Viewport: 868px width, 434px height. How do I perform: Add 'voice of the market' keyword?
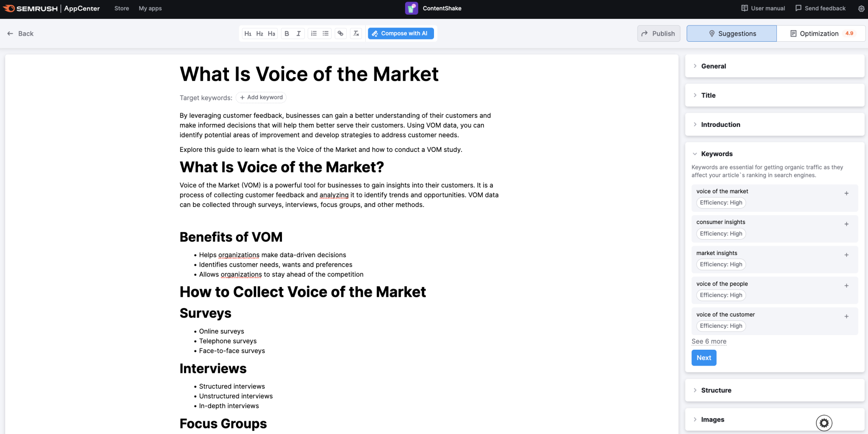click(x=846, y=194)
